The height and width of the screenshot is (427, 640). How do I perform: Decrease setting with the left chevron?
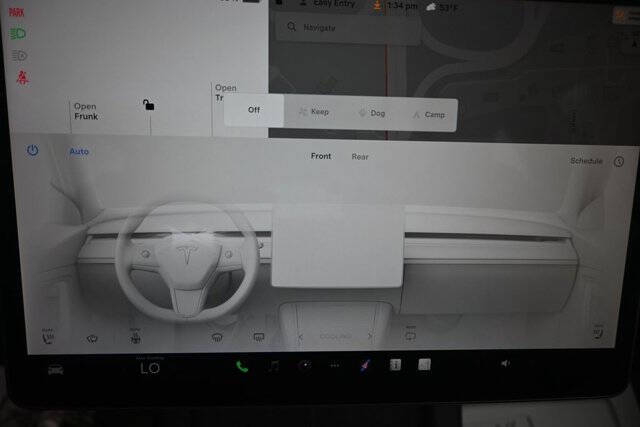coord(300,337)
